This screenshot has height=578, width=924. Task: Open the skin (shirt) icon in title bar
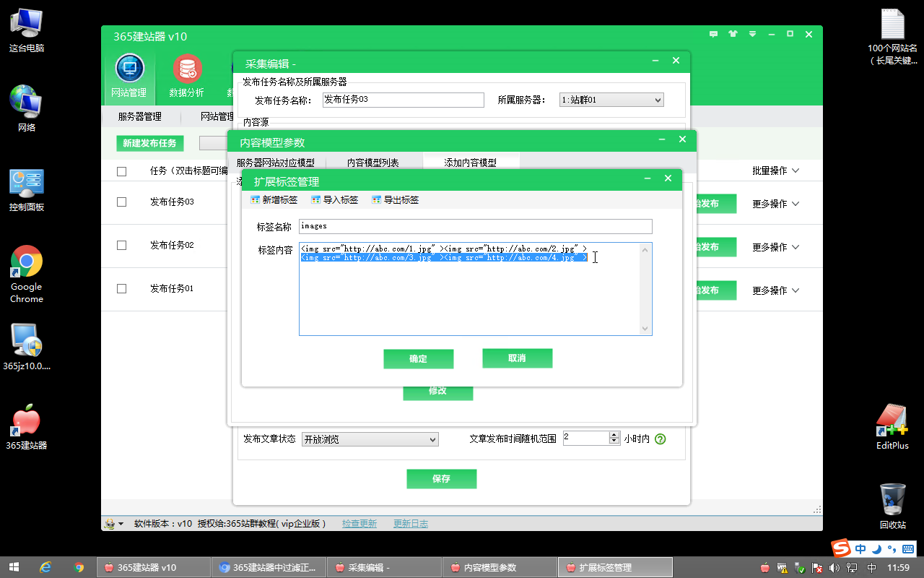[733, 34]
